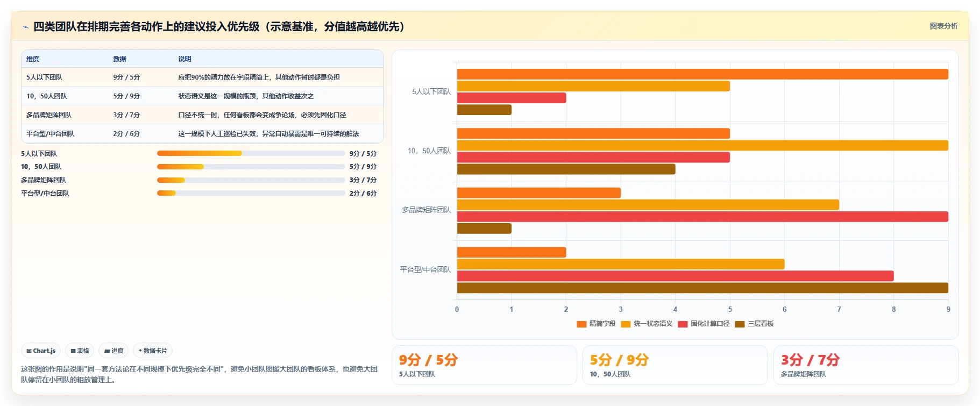Select the 数据 table header
This screenshot has width=980, height=406.
point(119,59)
